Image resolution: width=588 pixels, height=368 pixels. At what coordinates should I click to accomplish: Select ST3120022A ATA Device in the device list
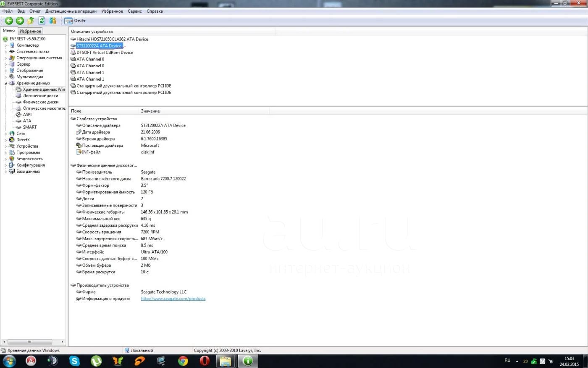click(x=99, y=46)
